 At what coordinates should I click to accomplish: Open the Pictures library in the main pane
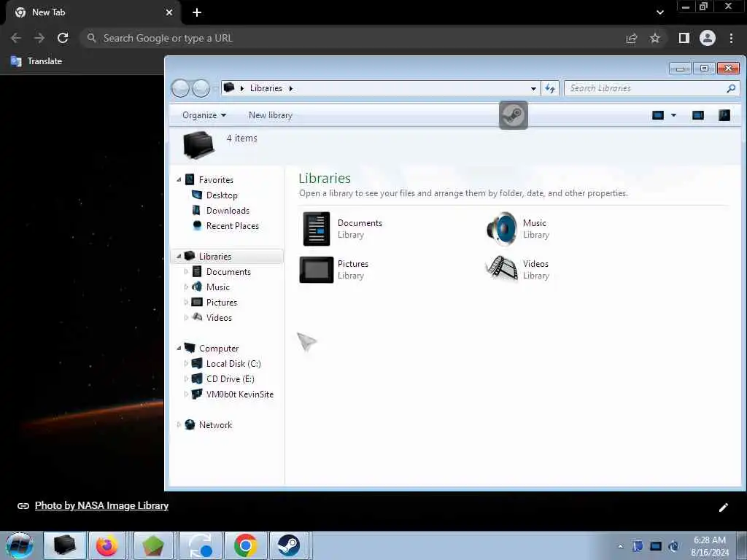pos(336,270)
